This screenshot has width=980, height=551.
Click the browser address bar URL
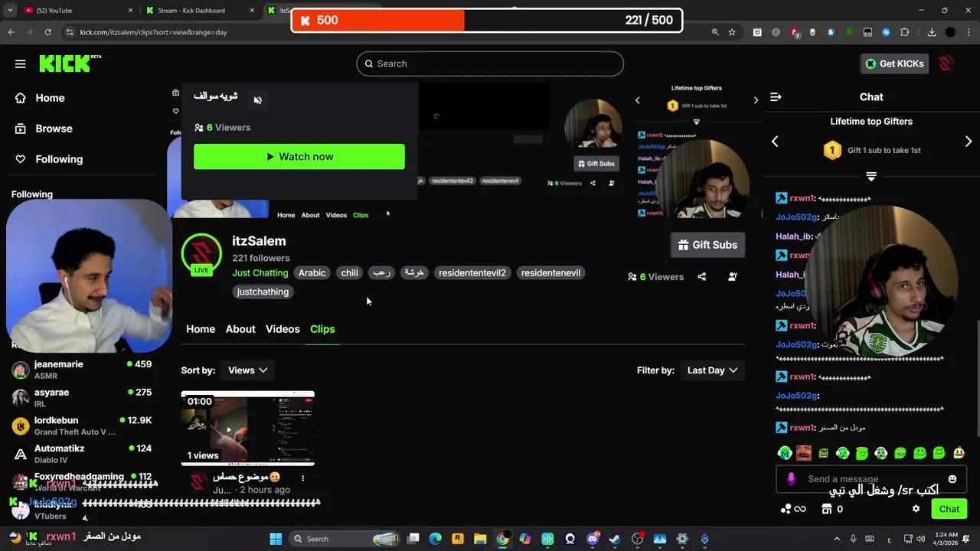[153, 32]
